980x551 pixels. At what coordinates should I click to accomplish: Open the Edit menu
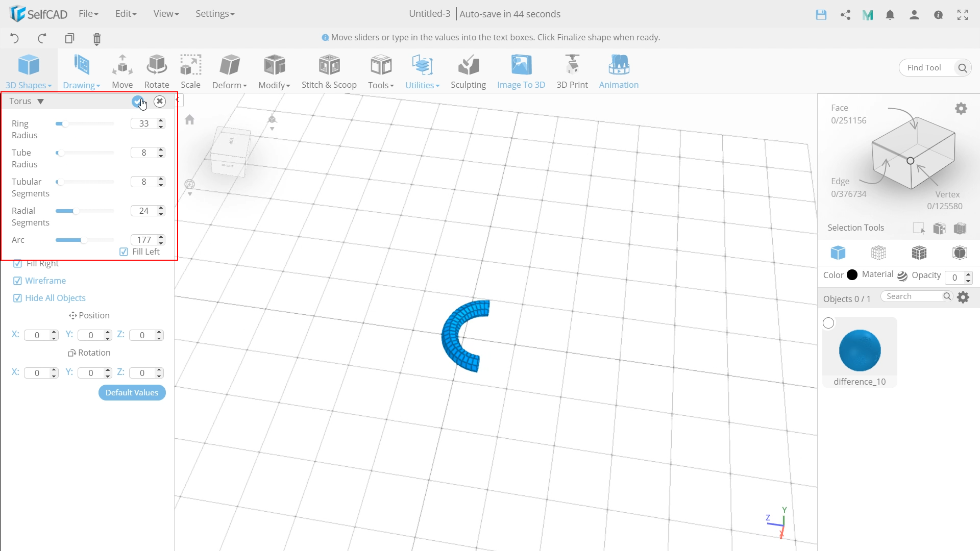[x=126, y=14]
